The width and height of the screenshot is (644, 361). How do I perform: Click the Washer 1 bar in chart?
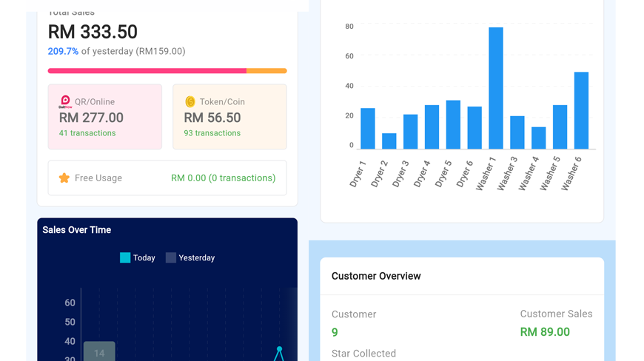point(496,88)
